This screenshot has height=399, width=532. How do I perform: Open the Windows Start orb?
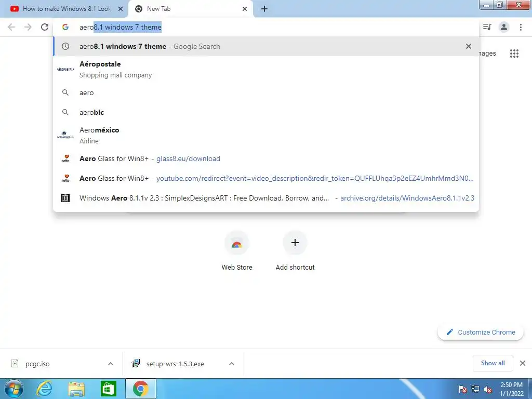[14, 389]
